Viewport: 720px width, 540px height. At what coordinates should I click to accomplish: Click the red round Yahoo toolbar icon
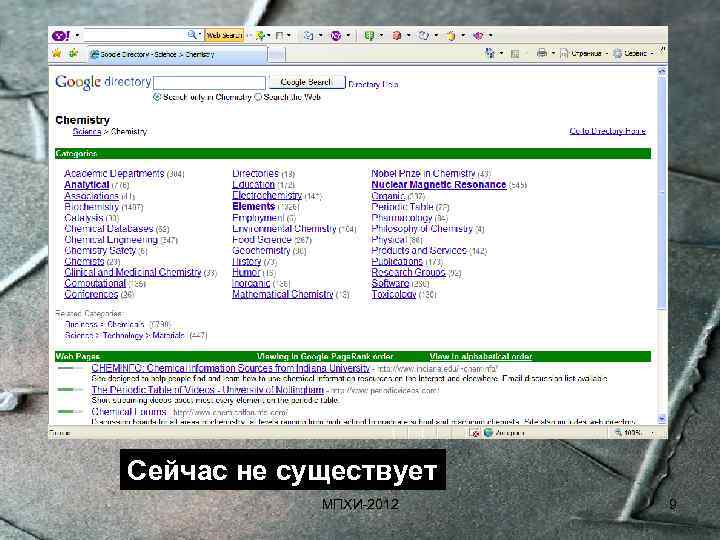[x=397, y=35]
